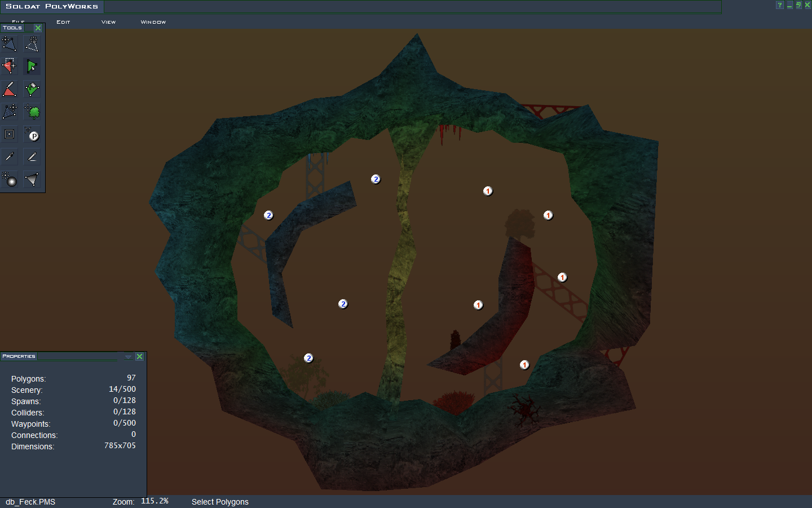Select the Texture transform tool
Image resolution: width=812 pixels, height=508 pixels.
click(10, 112)
